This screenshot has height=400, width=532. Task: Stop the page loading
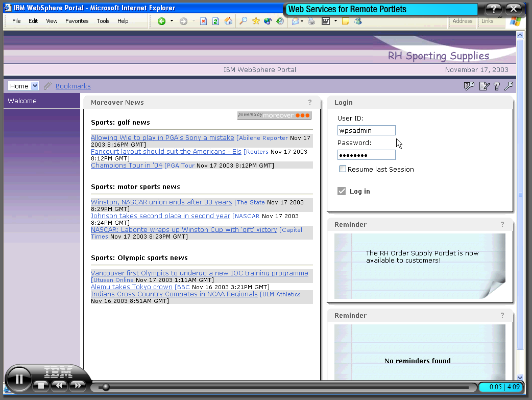pyautogui.click(x=203, y=21)
